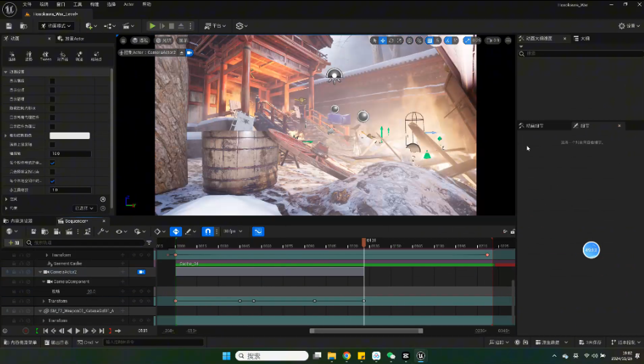Collapse the animation settings section
This screenshot has height=364, width=644.
click(x=6, y=72)
